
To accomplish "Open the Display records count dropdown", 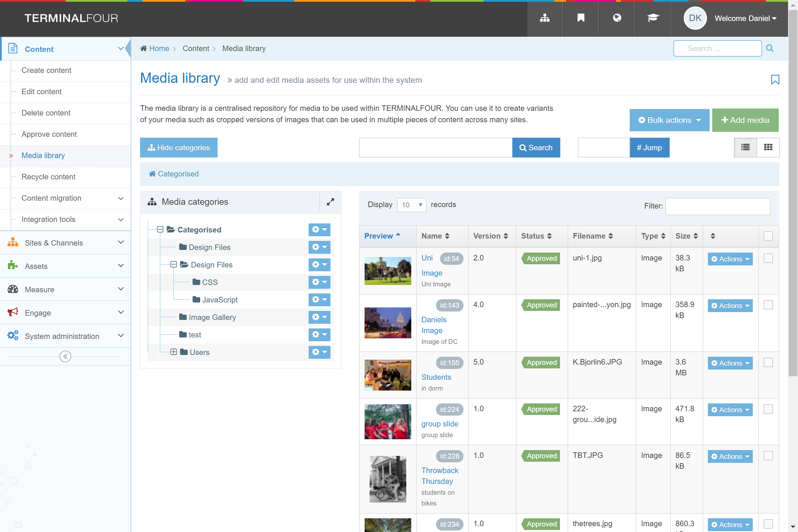I will [411, 205].
